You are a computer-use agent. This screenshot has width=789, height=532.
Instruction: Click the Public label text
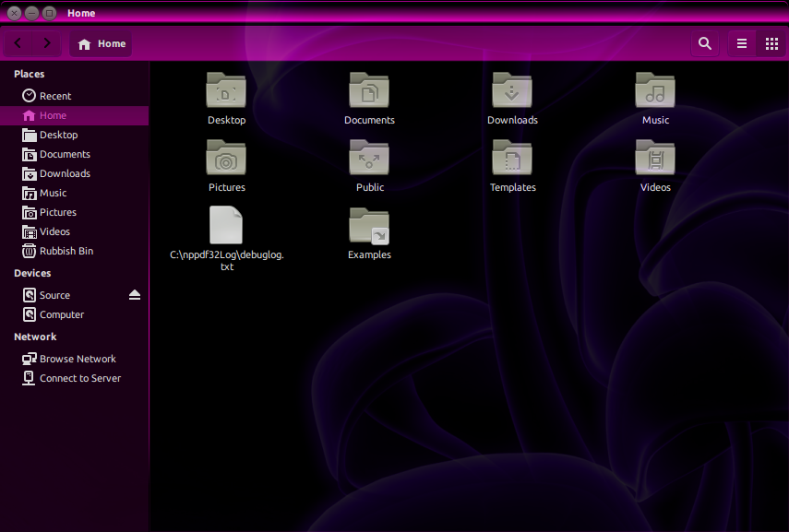[x=370, y=187]
